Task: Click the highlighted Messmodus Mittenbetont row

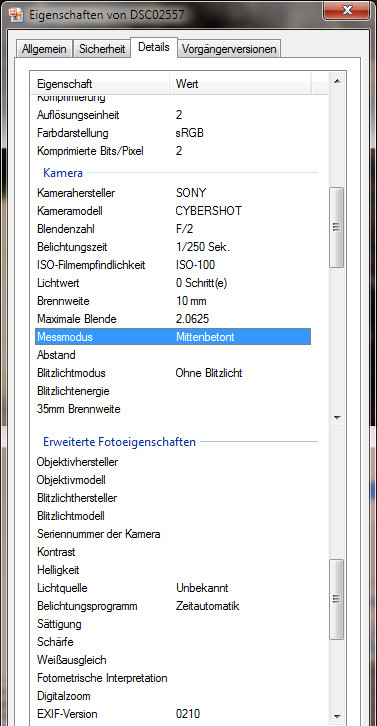Action: tap(173, 337)
